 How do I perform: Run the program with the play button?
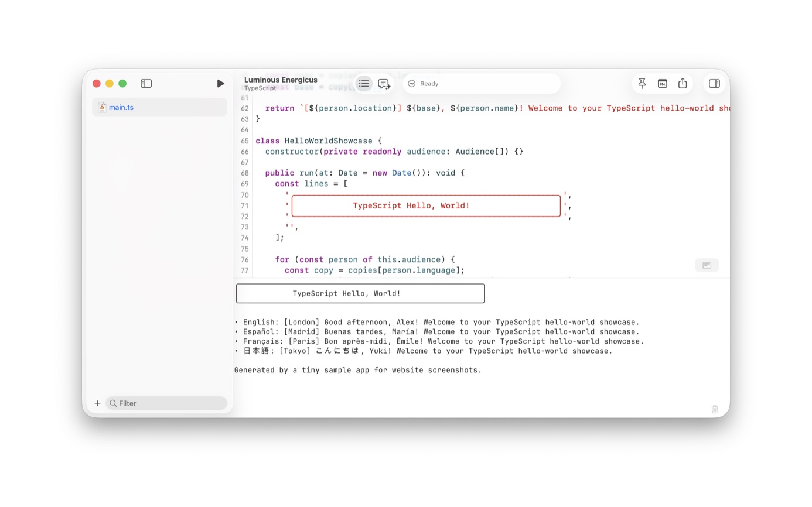[x=220, y=84]
